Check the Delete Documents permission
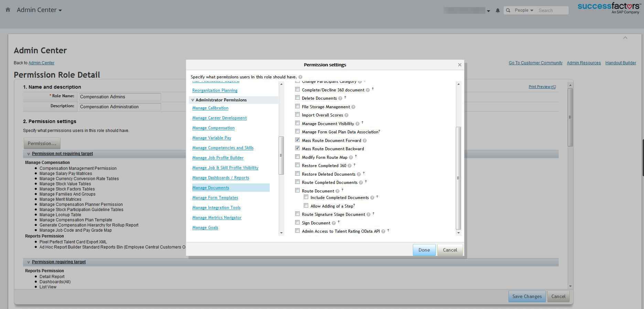This screenshot has width=644, height=309. click(x=298, y=98)
